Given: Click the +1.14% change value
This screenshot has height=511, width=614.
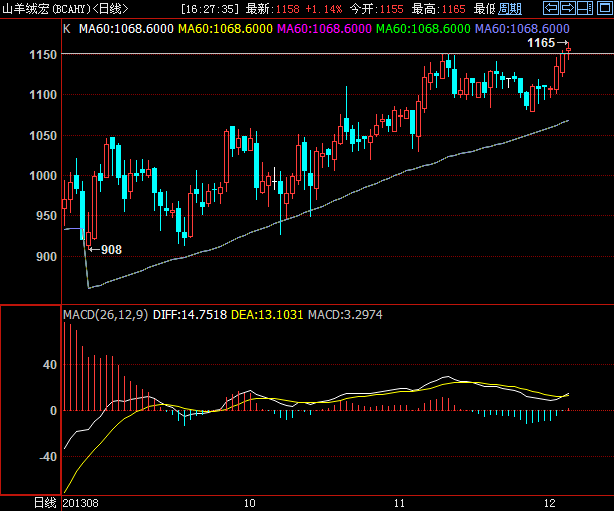Looking at the screenshot, I should point(323,9).
